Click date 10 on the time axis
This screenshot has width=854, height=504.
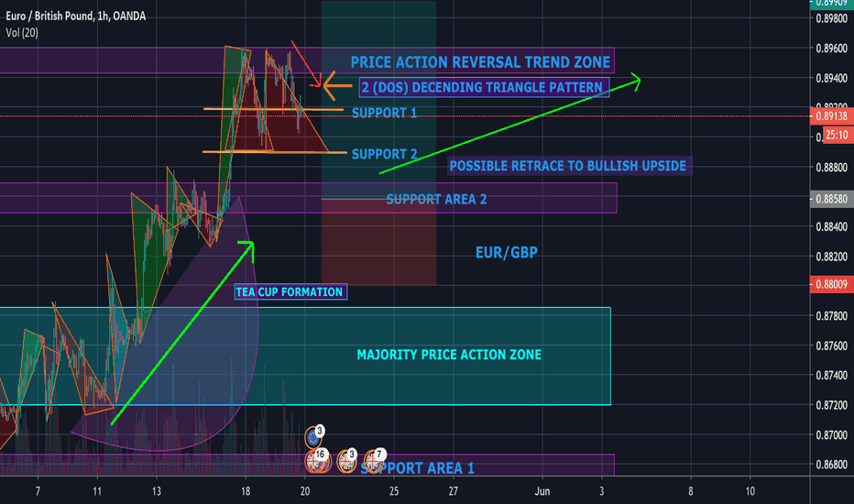[x=750, y=491]
